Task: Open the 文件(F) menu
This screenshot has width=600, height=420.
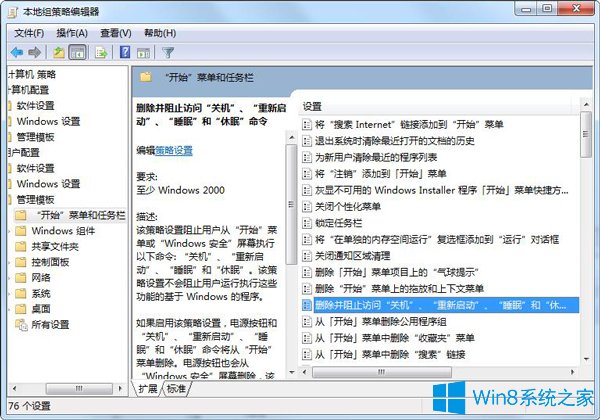Action: click(x=29, y=33)
